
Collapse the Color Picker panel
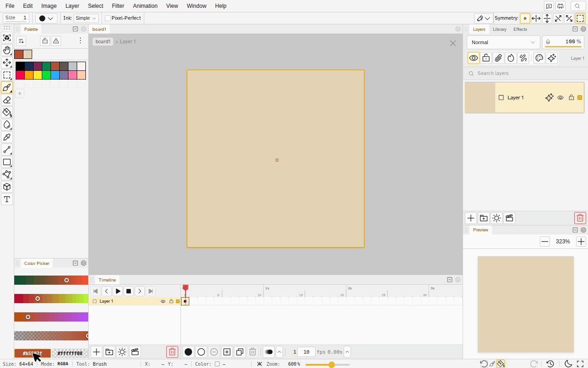(75, 263)
